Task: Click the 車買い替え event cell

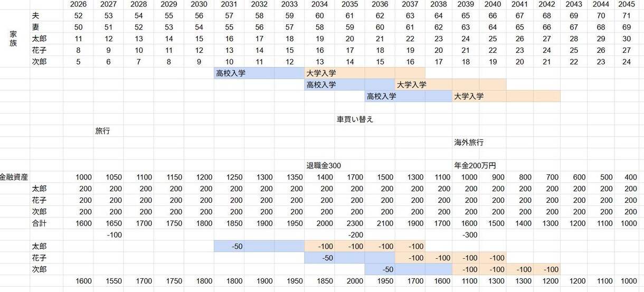Action: coord(355,119)
